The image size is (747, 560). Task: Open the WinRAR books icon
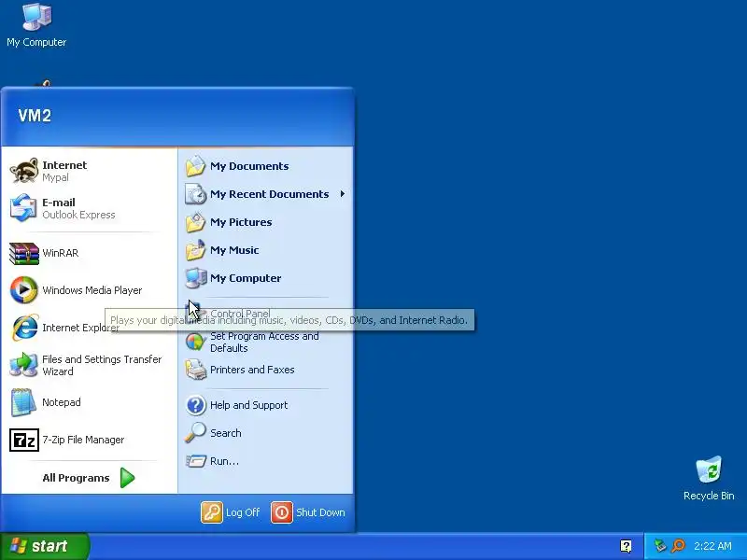(x=24, y=253)
